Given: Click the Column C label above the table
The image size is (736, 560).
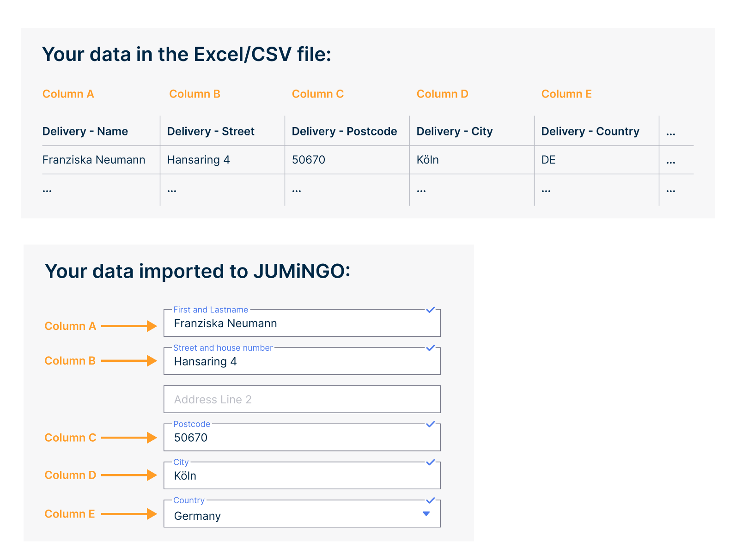Looking at the screenshot, I should point(318,94).
